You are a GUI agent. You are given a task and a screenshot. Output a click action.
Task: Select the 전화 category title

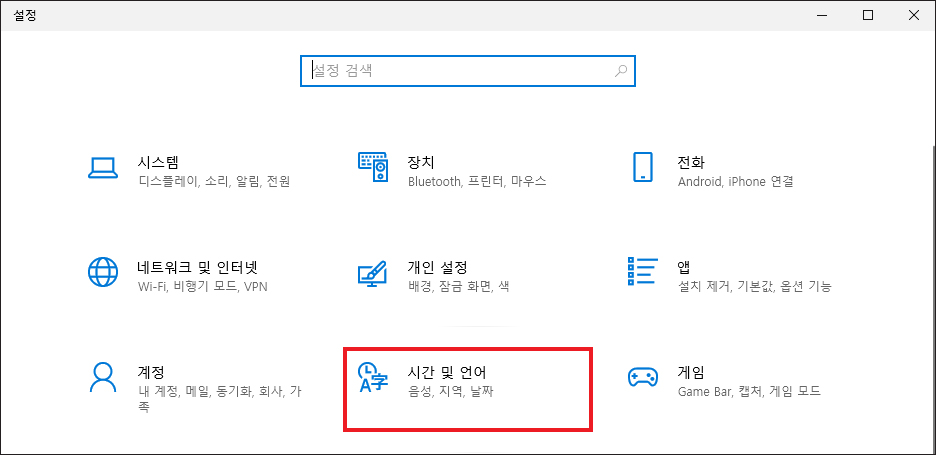[691, 162]
